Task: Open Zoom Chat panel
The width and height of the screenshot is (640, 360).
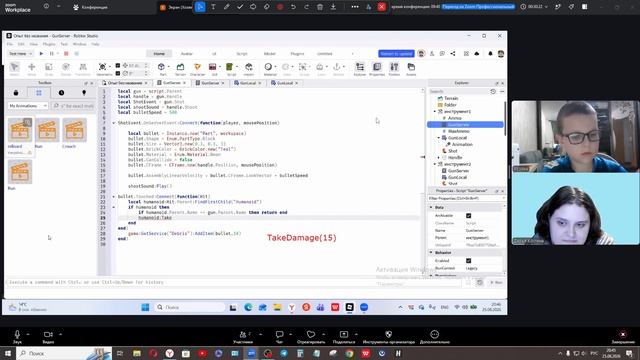Action: (x=280, y=337)
